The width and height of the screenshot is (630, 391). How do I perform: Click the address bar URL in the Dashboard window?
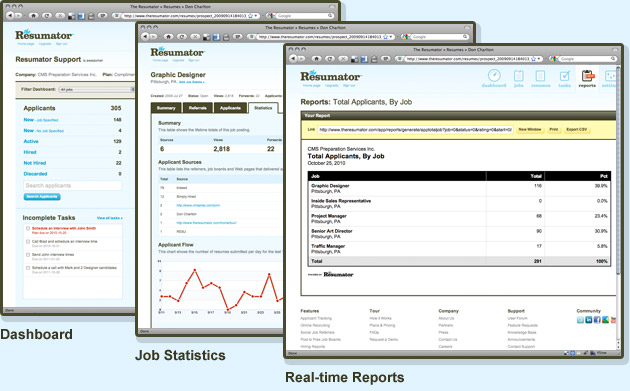pyautogui.click(x=185, y=16)
